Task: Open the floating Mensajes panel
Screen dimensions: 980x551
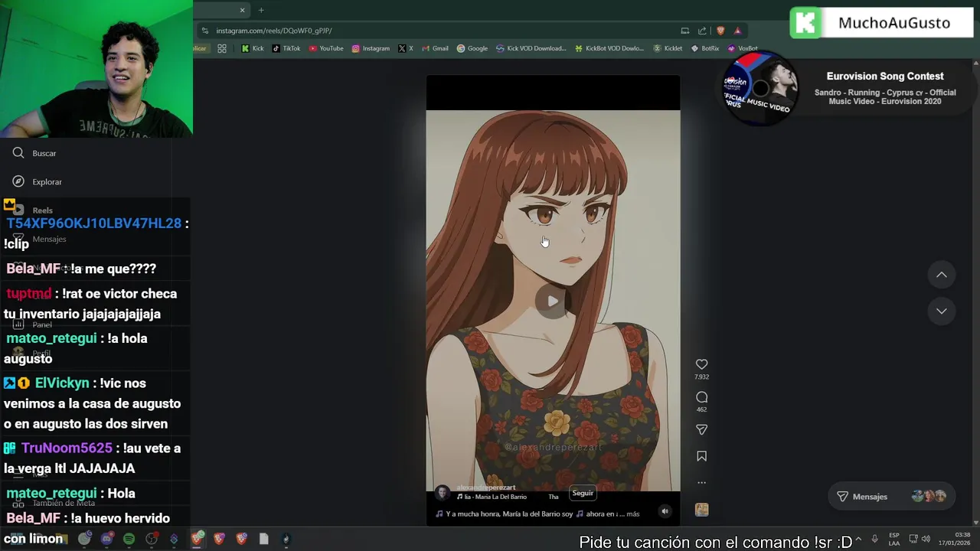Action: (891, 497)
